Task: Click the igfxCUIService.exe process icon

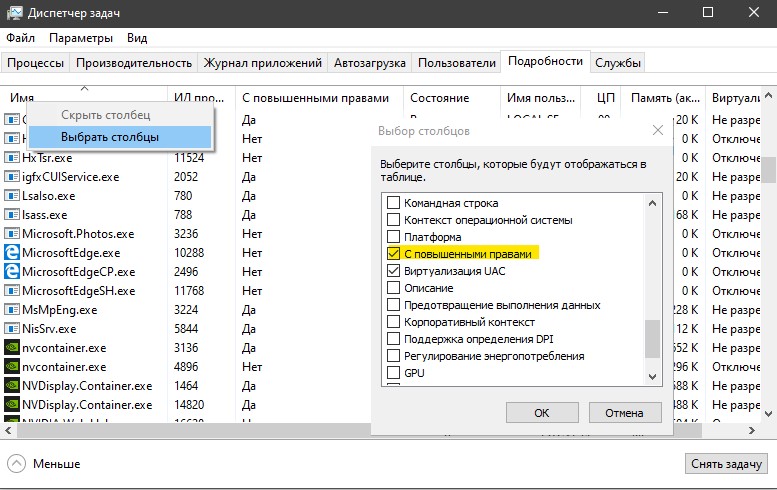Action: point(11,176)
